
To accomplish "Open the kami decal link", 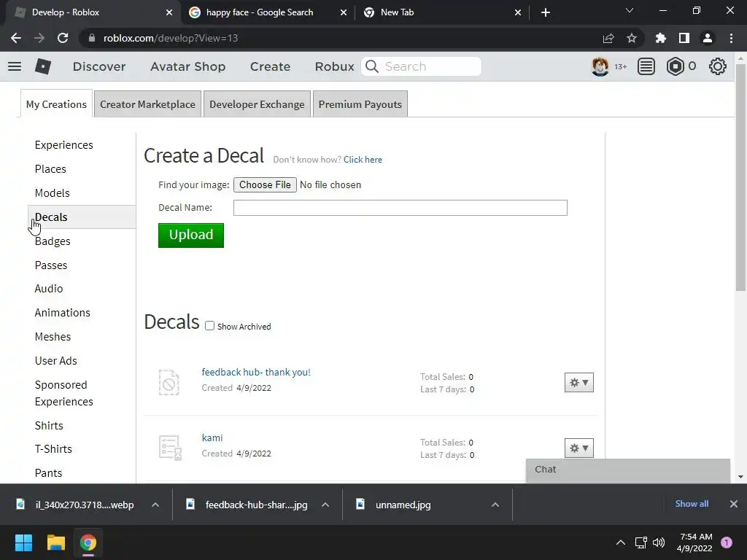I will coord(212,437).
